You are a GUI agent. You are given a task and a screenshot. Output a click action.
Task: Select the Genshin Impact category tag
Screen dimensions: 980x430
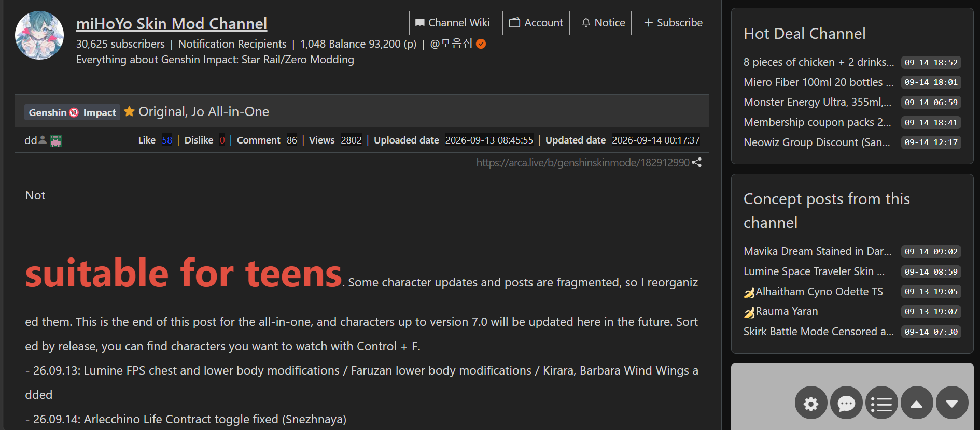[x=72, y=112]
